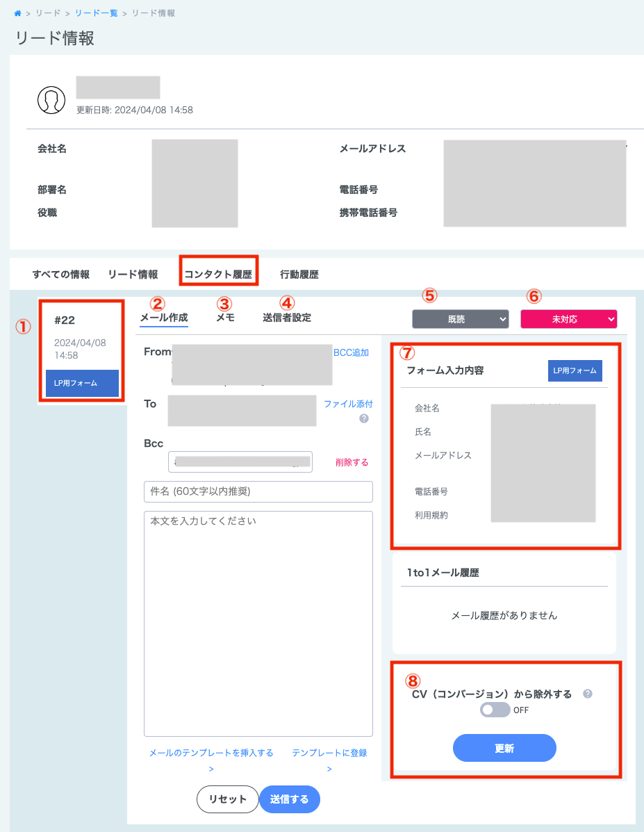Click LP用フォーム label in contact #22 card
The height and width of the screenshot is (832, 644).
point(82,383)
